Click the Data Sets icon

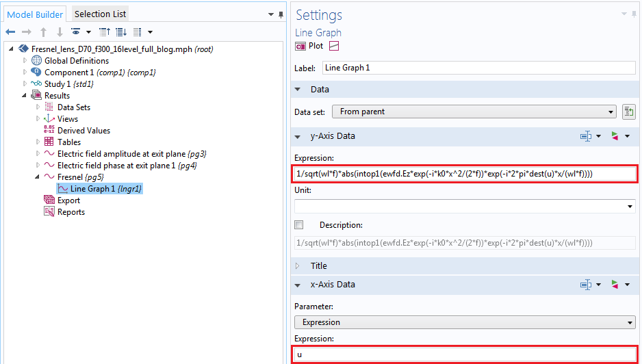[49, 107]
